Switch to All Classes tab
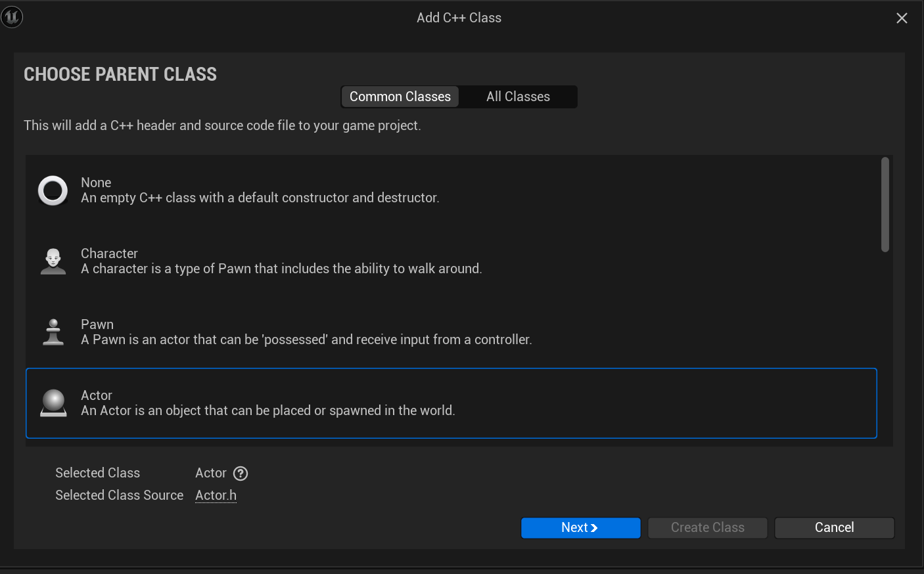924x574 pixels. point(518,97)
